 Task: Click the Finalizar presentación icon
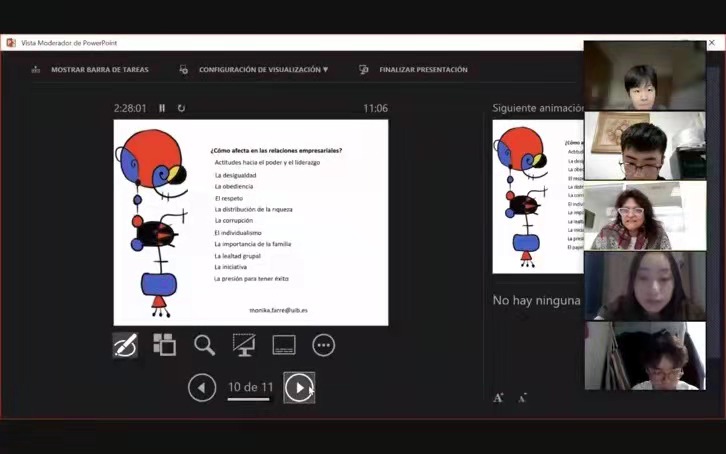(x=364, y=69)
